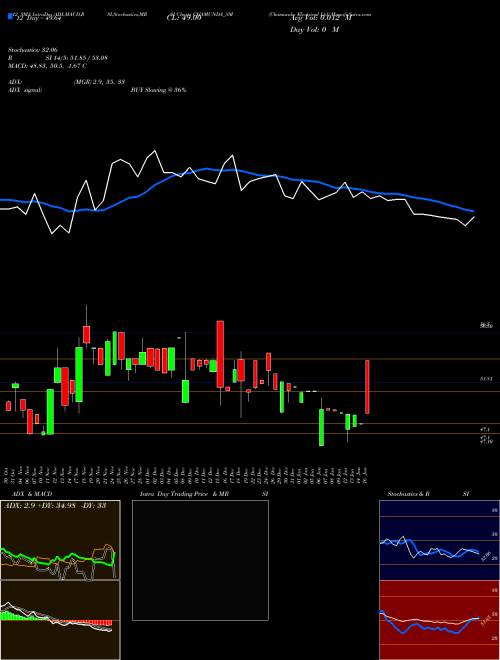Open the ADX line chart panel
The image size is (500, 660).
(60, 540)
